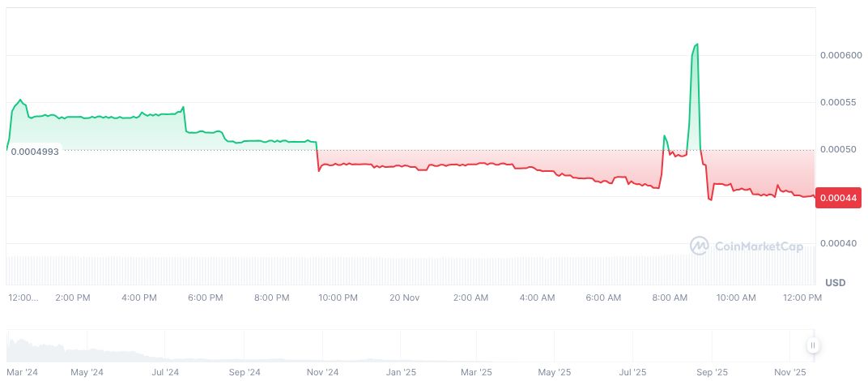This screenshot has width=868, height=381.
Task: Jump to Nov '24 in range navigator
Action: [x=322, y=373]
